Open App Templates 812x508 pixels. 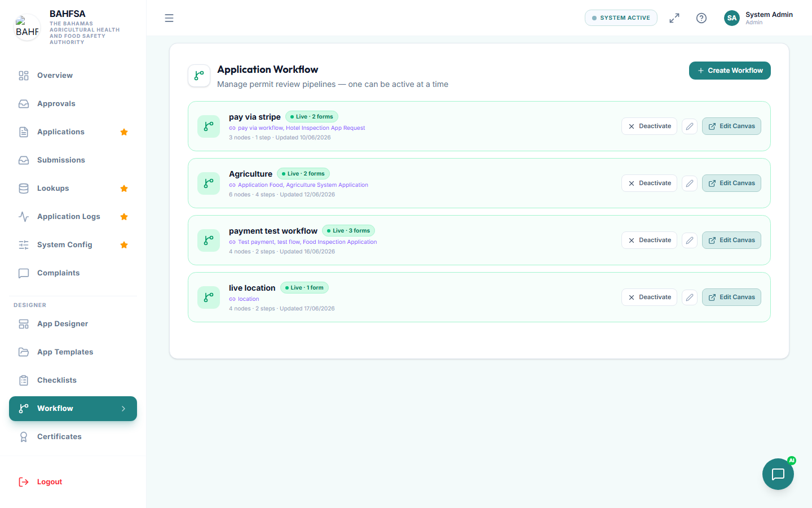pos(73,352)
